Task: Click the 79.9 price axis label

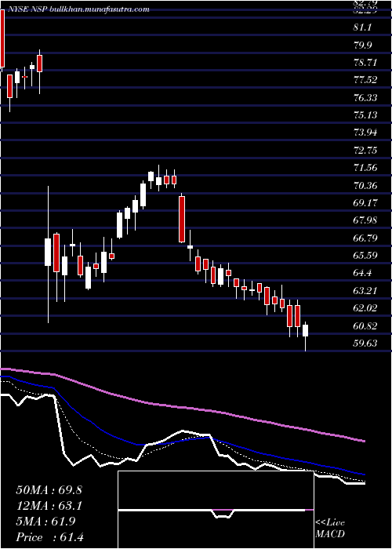Action: (x=363, y=45)
